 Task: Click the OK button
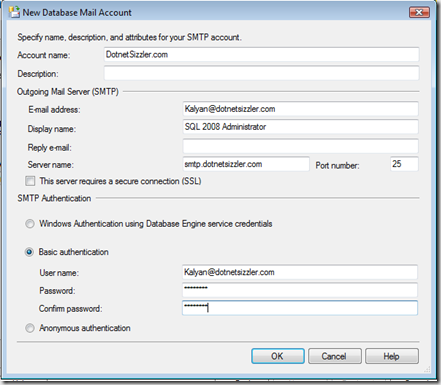click(x=278, y=356)
